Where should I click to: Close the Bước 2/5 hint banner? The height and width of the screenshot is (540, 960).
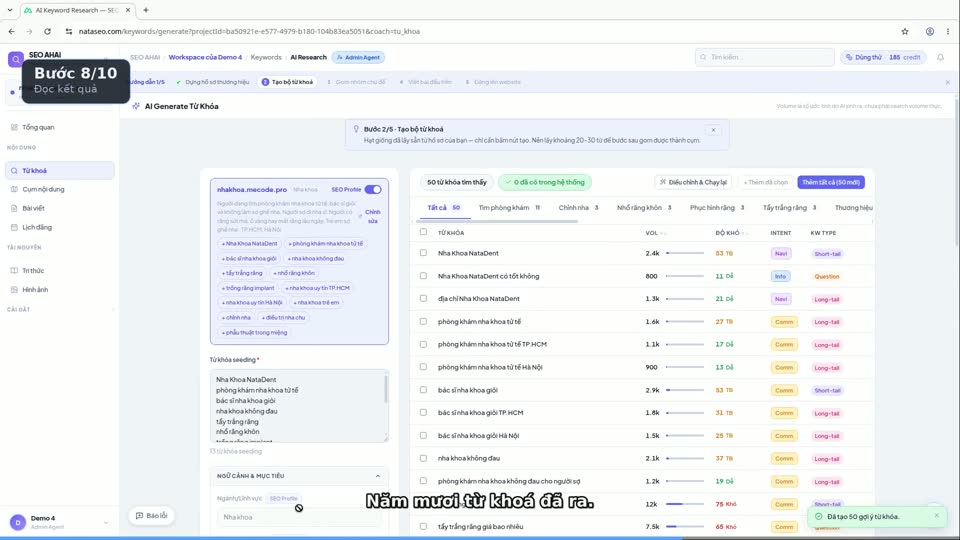coord(713,130)
